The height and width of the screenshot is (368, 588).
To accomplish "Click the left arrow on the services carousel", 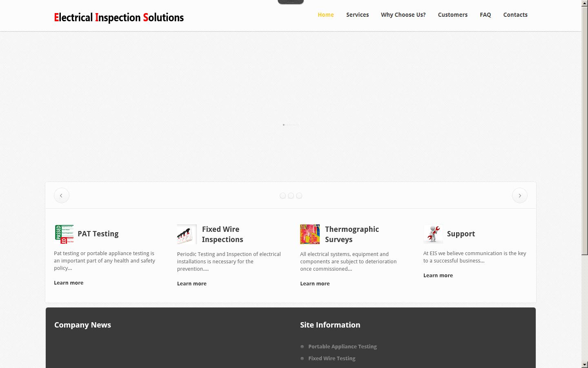I will point(61,195).
